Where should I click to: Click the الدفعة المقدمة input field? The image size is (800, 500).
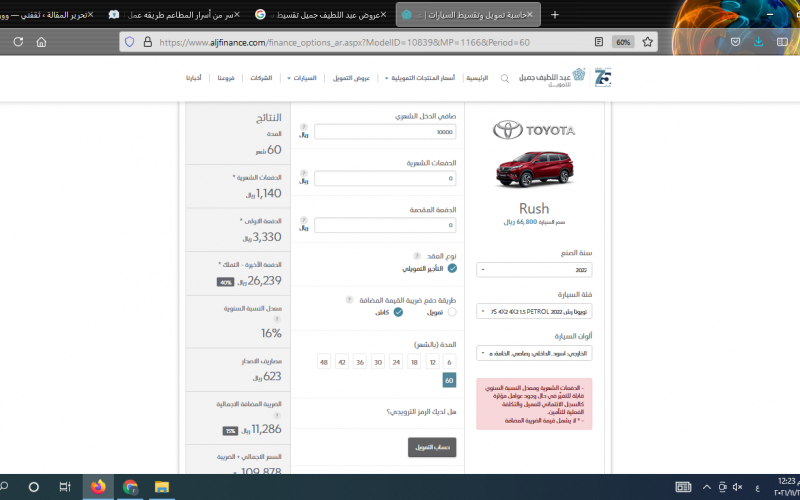(385, 225)
